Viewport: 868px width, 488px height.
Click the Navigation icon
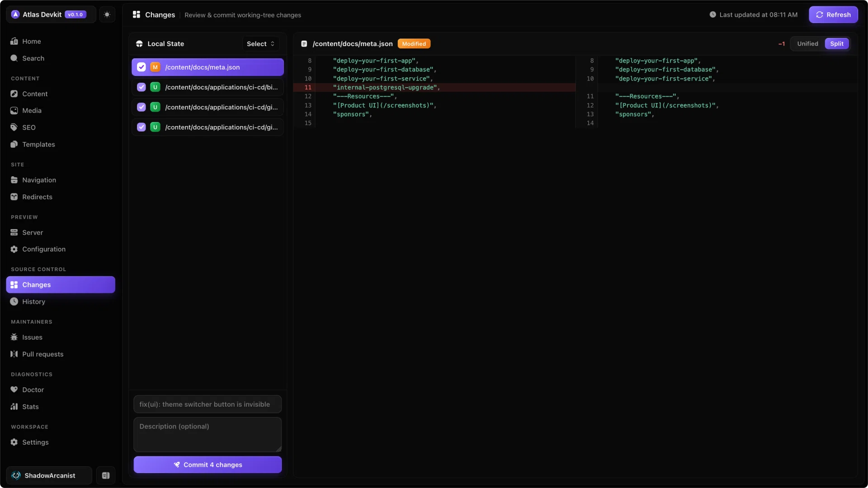point(14,180)
